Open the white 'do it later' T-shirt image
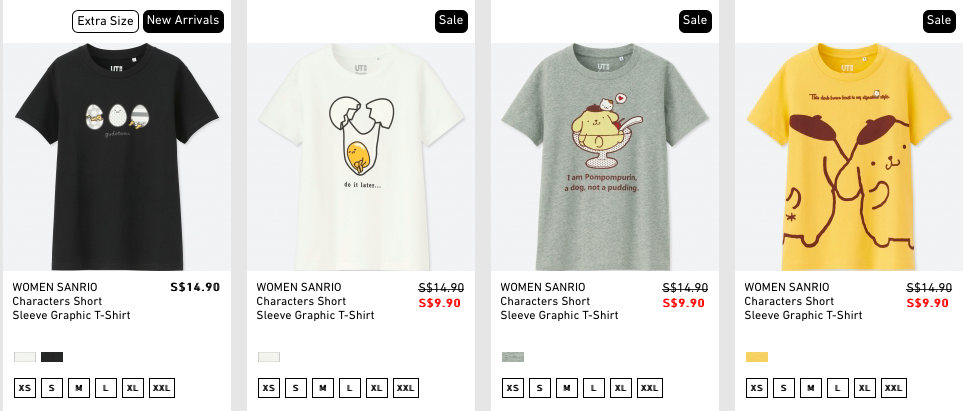Image resolution: width=963 pixels, height=411 pixels. tap(361, 157)
